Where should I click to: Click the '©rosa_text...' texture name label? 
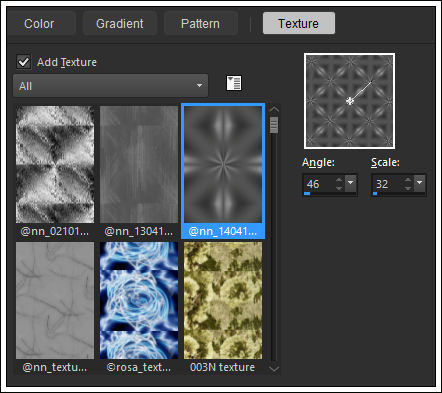pyautogui.click(x=139, y=367)
